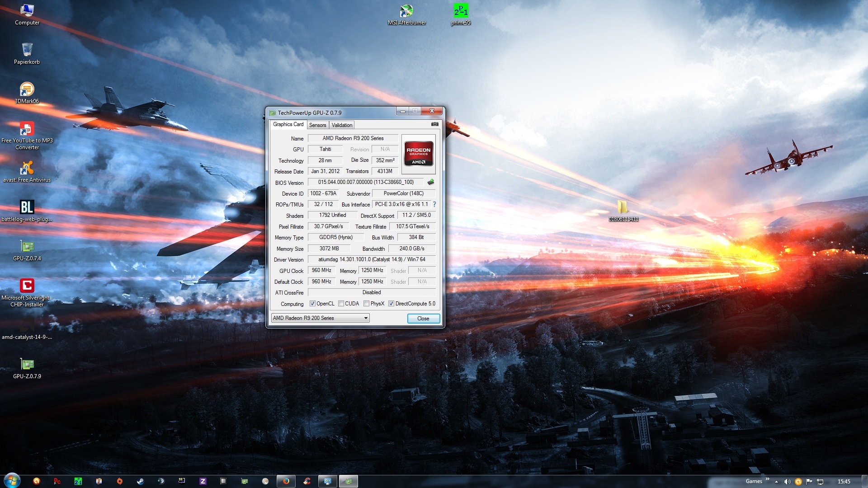The image size is (868, 488).
Task: Toggle the DirectCompute 5.0 checkbox
Action: (x=392, y=304)
